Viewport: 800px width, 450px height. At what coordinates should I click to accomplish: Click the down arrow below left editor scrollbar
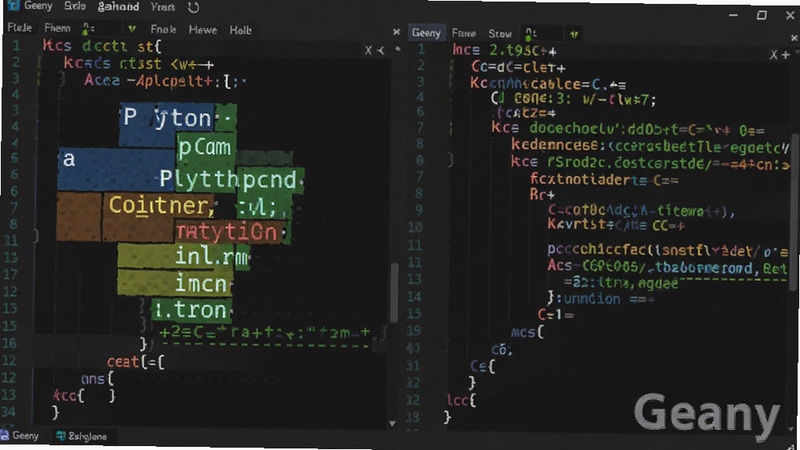tap(392, 423)
